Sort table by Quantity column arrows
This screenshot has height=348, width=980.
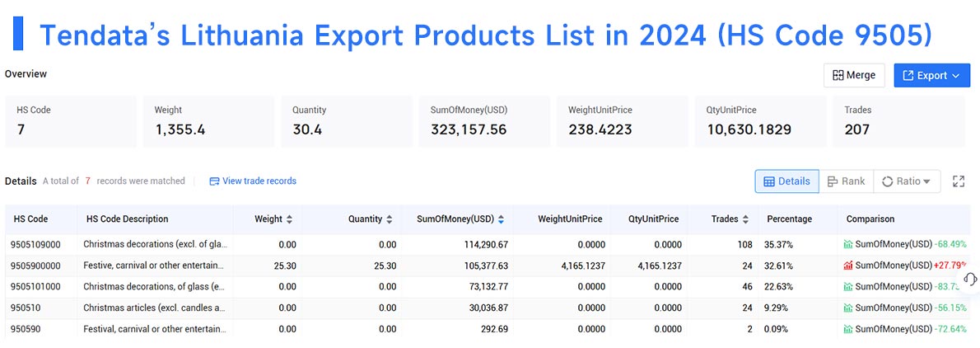coord(390,219)
